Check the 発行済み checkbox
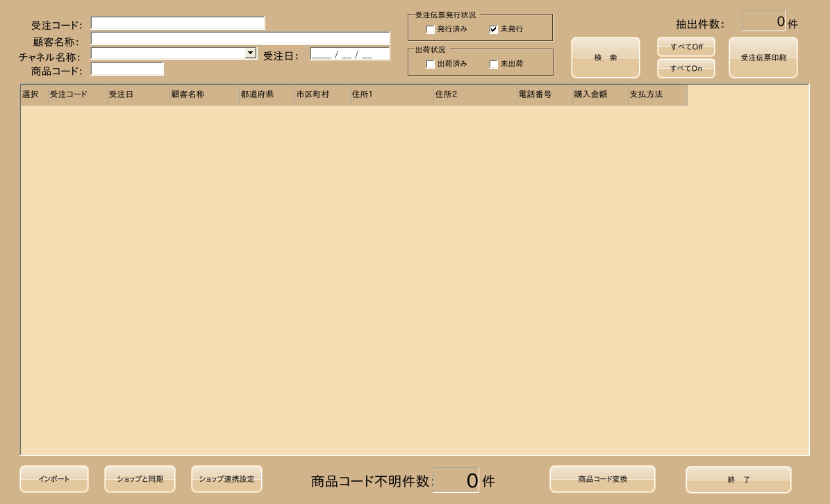The height and width of the screenshot is (504, 830). tap(431, 30)
